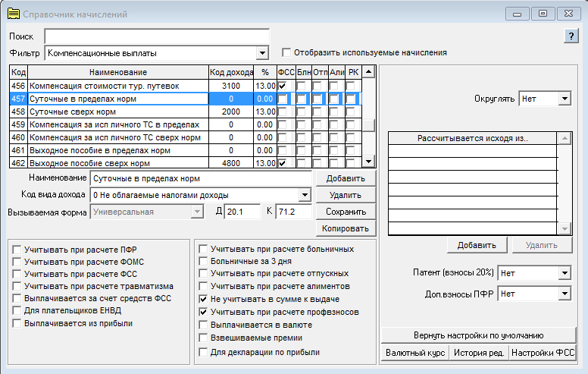Click Добавить button next to Наименование field

click(x=346, y=178)
